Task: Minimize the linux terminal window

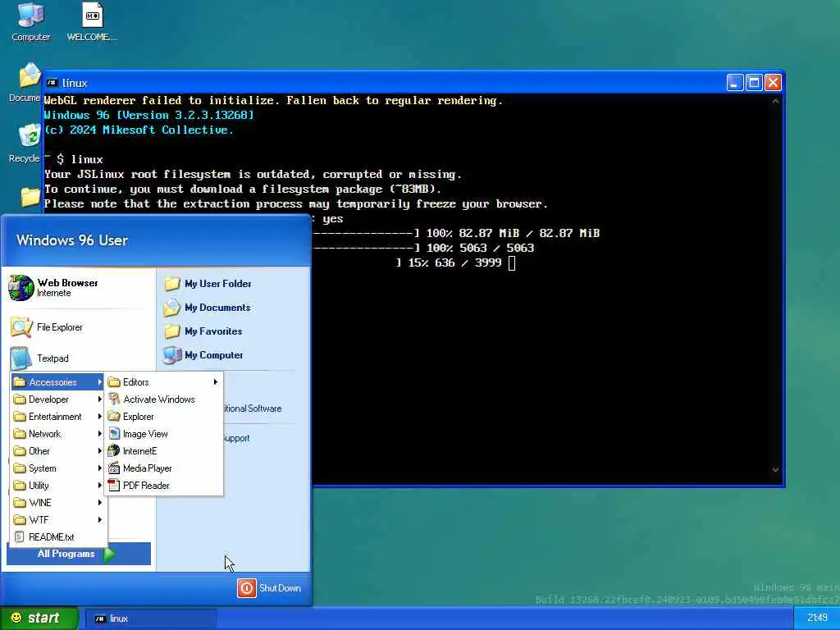Action: point(734,83)
